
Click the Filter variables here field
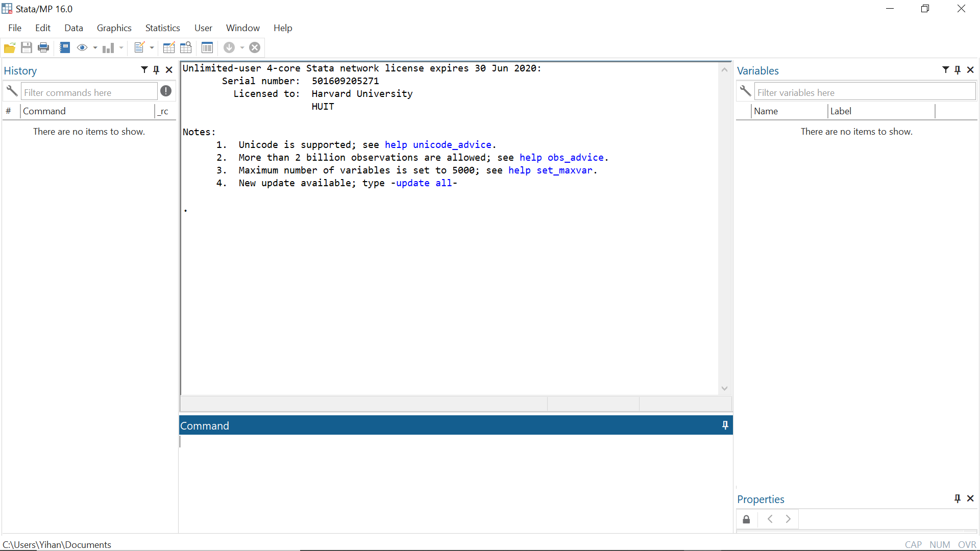(x=865, y=92)
